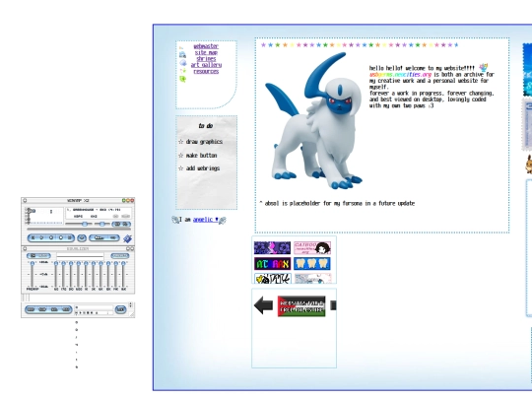The image size is (532, 399).
Task: Open the site map link
Action: (206, 52)
